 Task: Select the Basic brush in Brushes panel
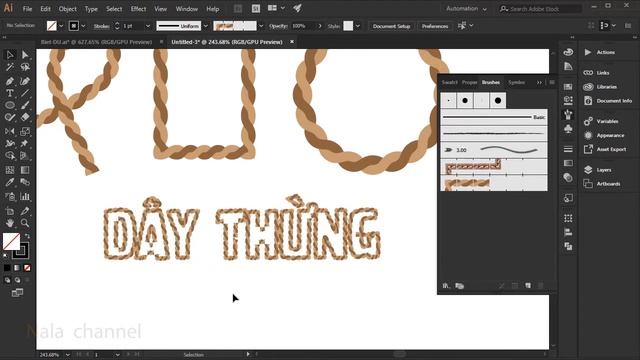[494, 117]
